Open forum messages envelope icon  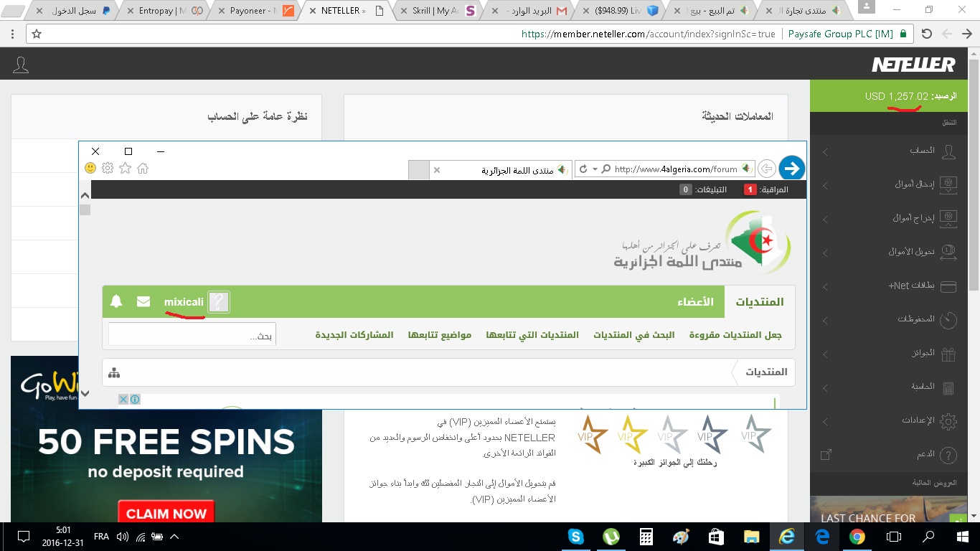click(143, 302)
